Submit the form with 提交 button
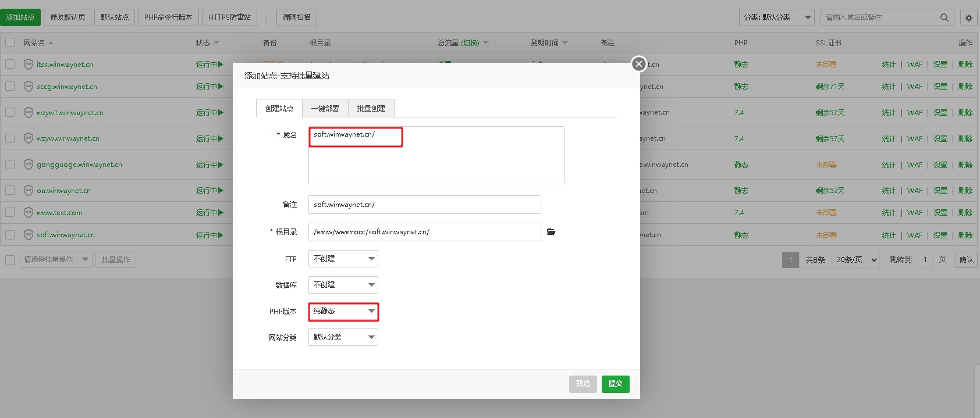The width and height of the screenshot is (980, 418). click(x=616, y=384)
